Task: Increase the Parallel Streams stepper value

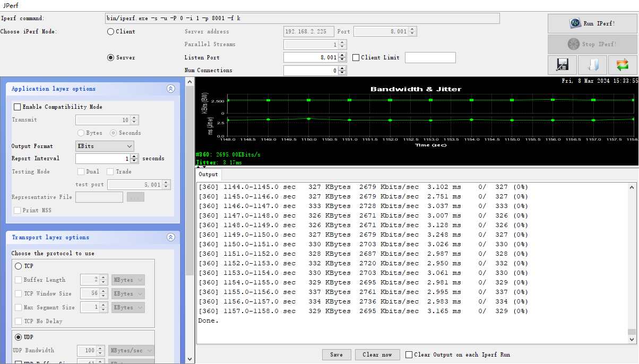Action: click(342, 42)
